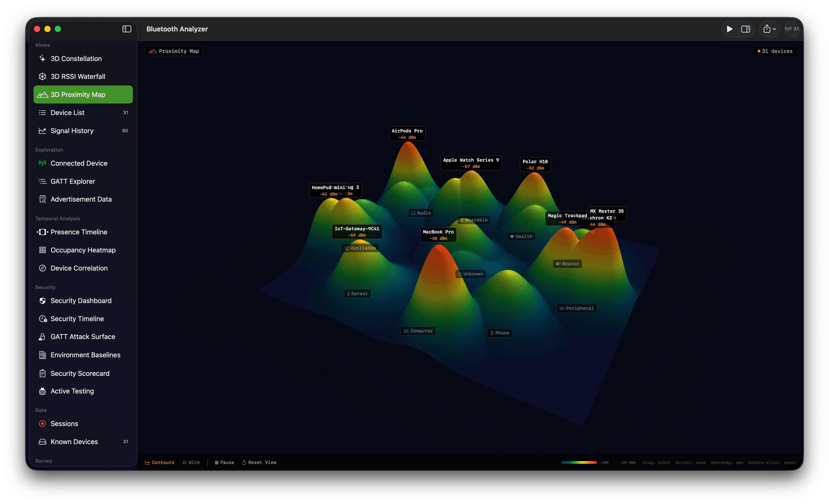The height and width of the screenshot is (504, 829).
Task: Open the GATT Explorer
Action: 83,181
